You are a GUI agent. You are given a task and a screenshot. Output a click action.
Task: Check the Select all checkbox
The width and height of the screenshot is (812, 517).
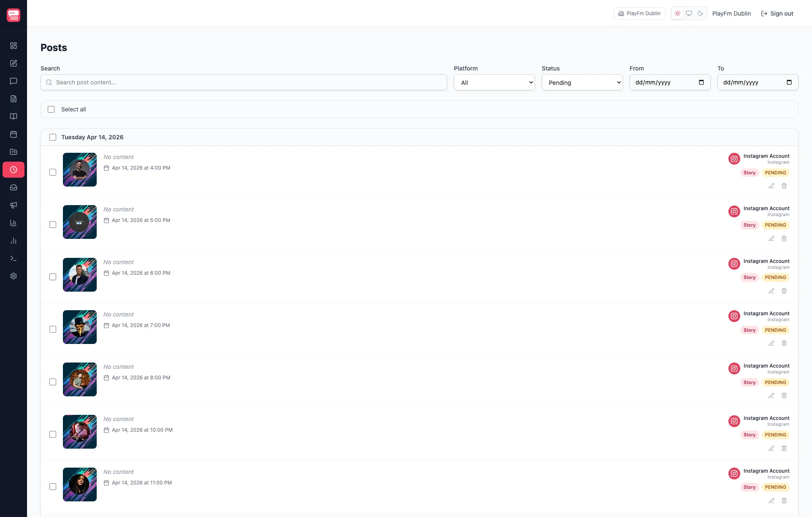[51, 109]
